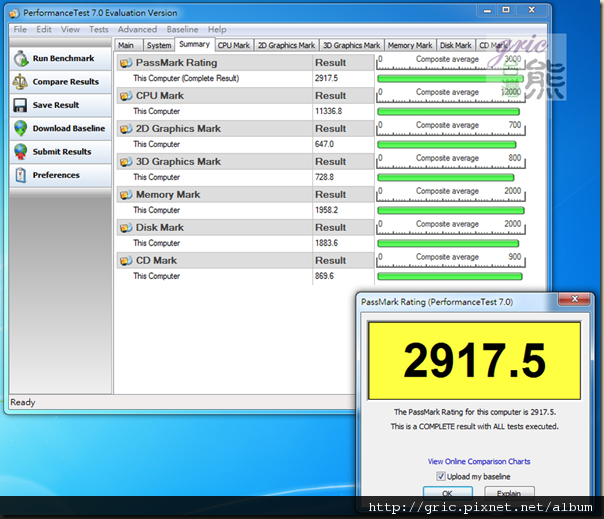
Task: Switch to the 3D Graphics Mark tab
Action: click(x=352, y=45)
